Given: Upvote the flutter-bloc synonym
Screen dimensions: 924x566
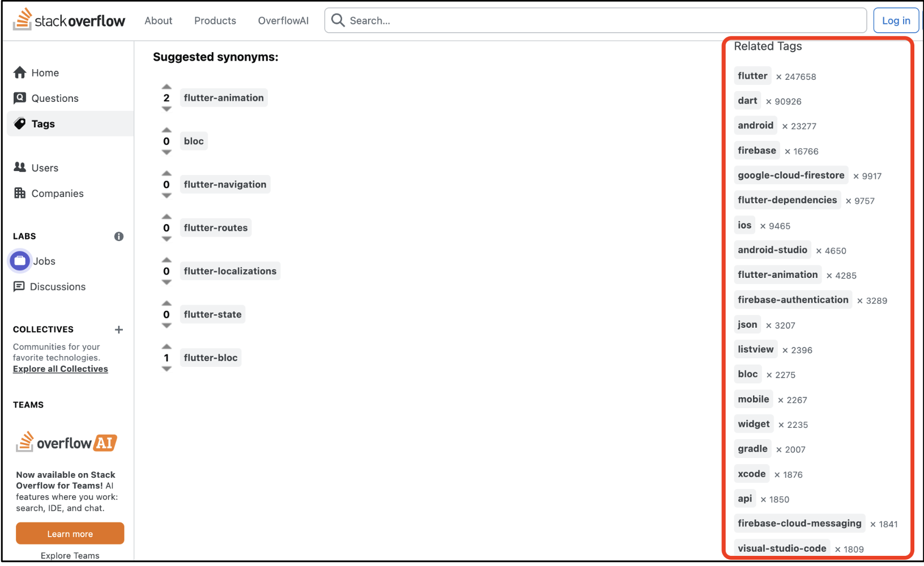Looking at the screenshot, I should coord(166,346).
